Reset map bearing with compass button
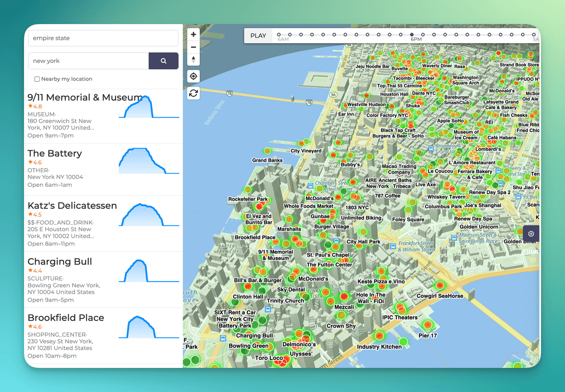 194,59
